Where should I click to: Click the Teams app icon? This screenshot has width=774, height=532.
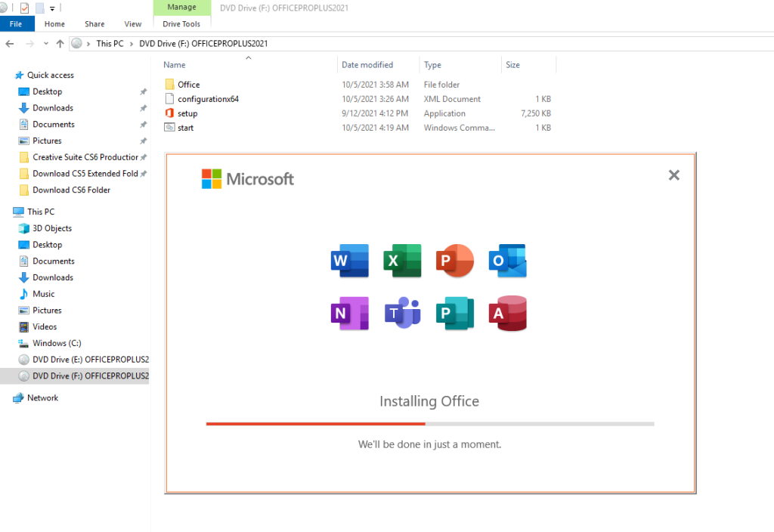tap(402, 314)
